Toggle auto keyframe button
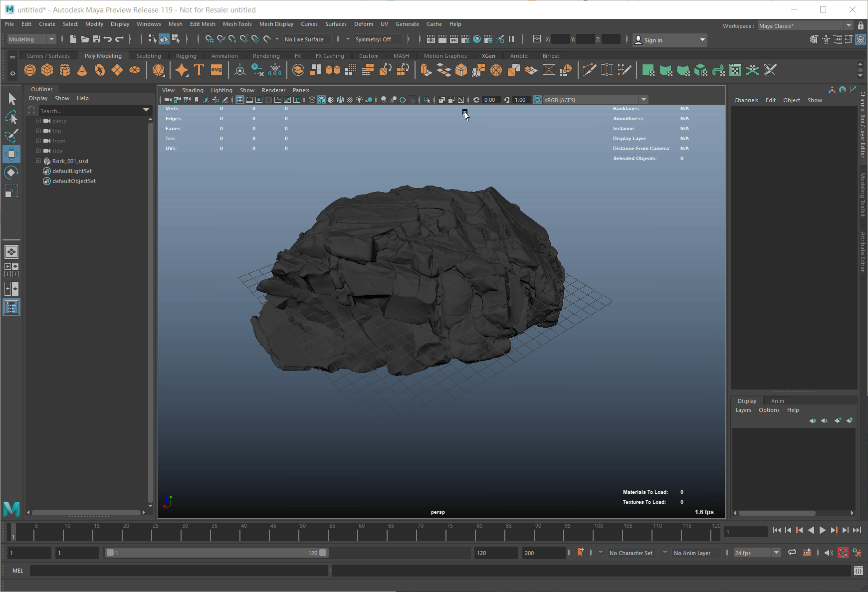Viewport: 868px width, 592px height. (x=843, y=553)
